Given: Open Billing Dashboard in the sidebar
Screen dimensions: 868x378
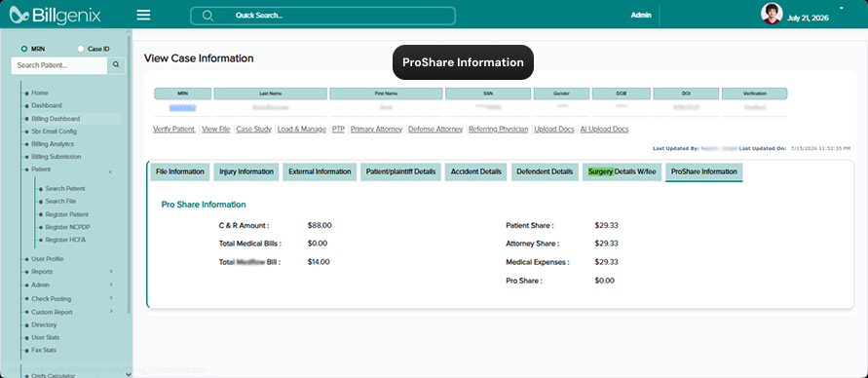Looking at the screenshot, I should pos(56,119).
